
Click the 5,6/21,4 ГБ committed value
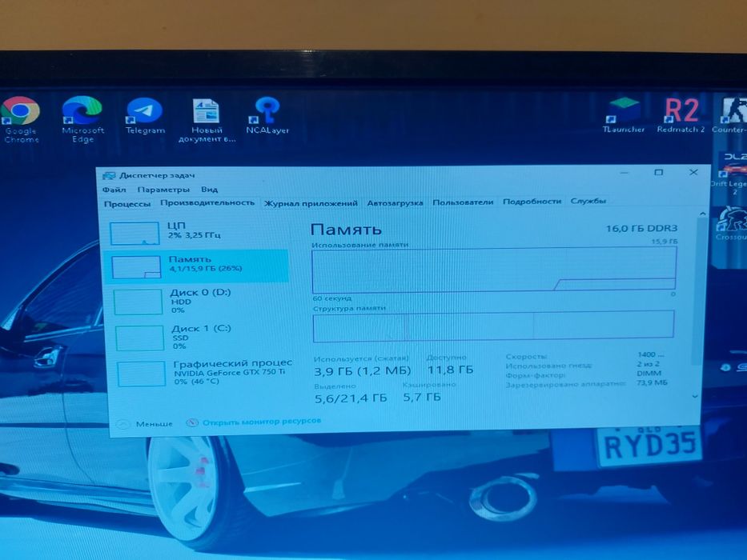coord(351,398)
